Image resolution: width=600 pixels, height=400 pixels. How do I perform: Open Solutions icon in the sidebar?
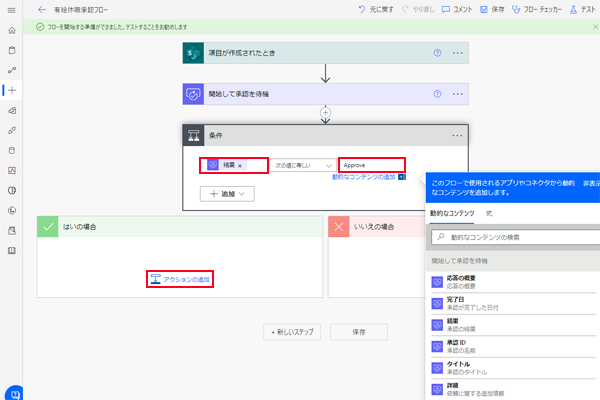pos(12,230)
